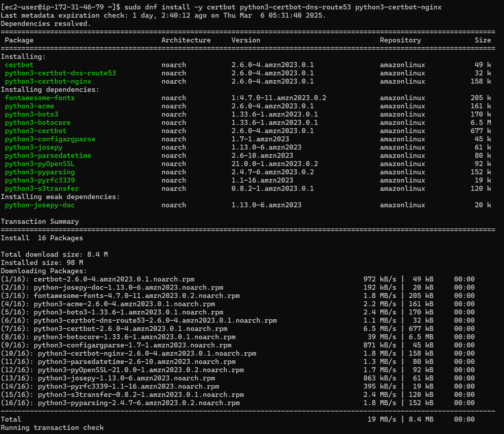Click the 'Downloading Packages:' line
Image resolution: width=504 pixels, height=434 pixels.
tap(44, 271)
